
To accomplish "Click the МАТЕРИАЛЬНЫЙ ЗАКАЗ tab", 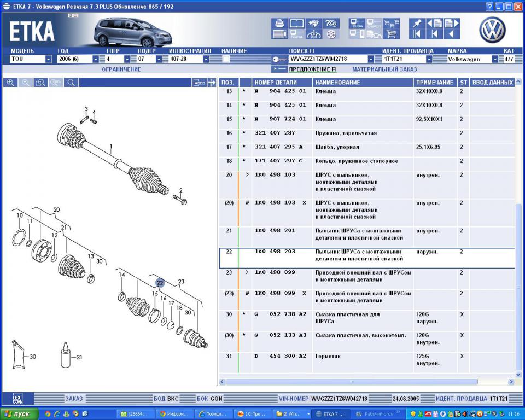I will (x=384, y=69).
